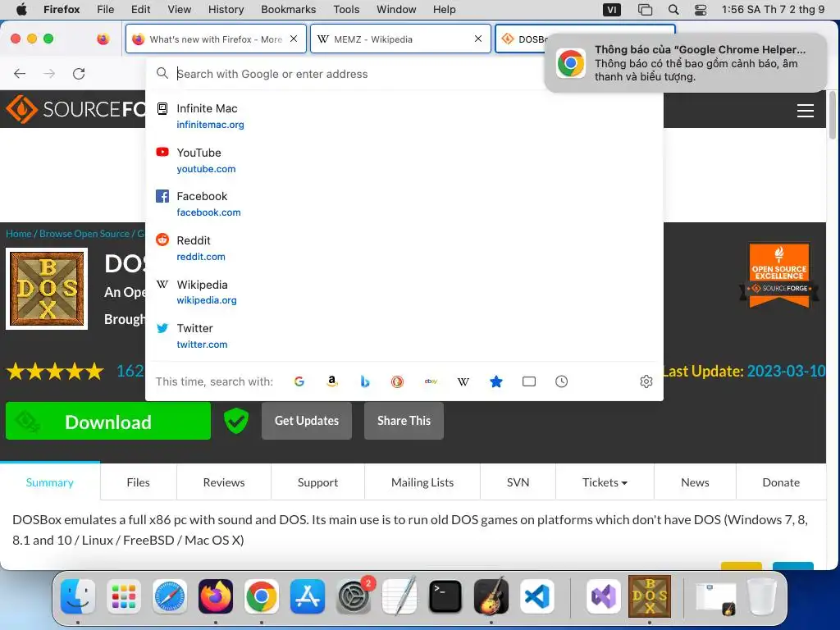Open the Summary tab
The height and width of the screenshot is (630, 840).
click(50, 482)
